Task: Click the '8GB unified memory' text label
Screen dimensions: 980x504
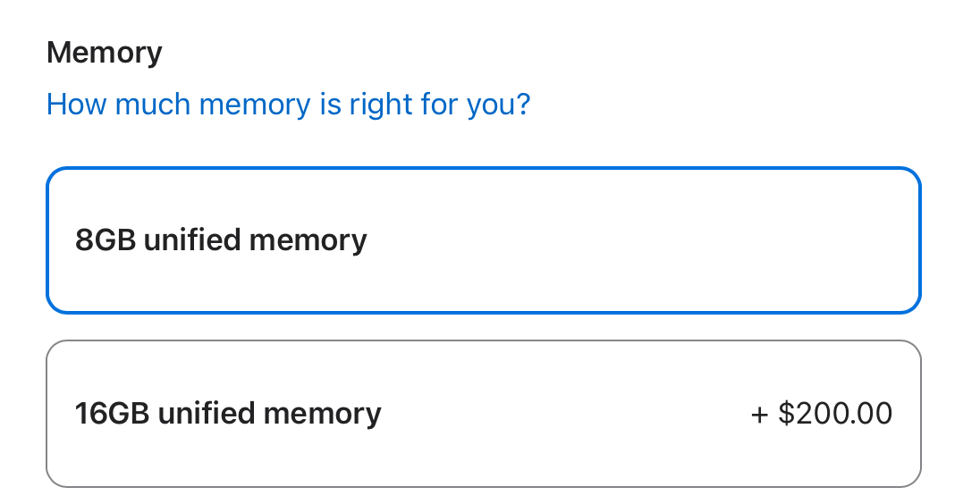Action: coord(221,240)
